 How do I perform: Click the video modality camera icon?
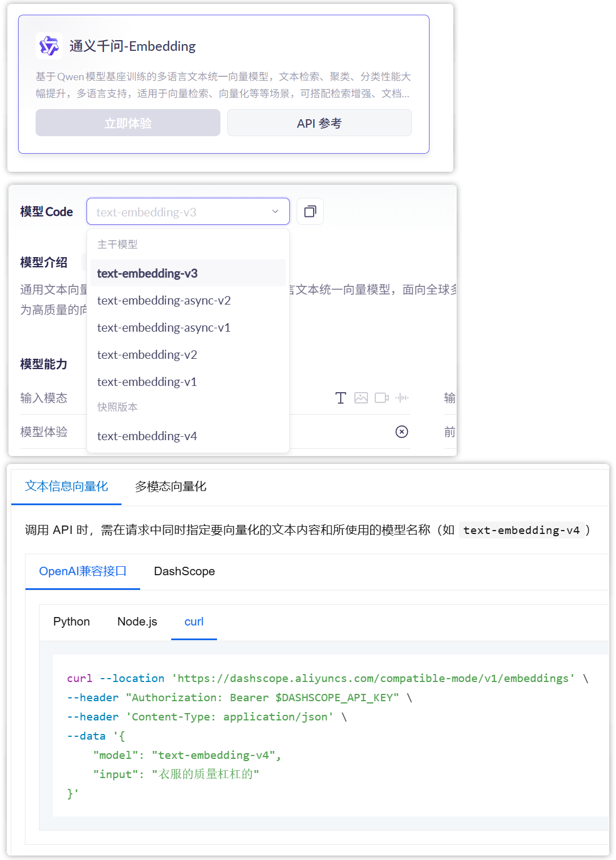point(381,398)
